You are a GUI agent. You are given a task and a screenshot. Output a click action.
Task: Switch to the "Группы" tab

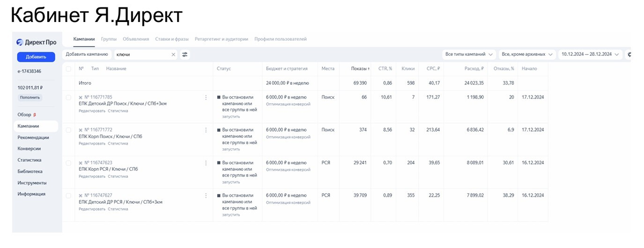click(109, 39)
